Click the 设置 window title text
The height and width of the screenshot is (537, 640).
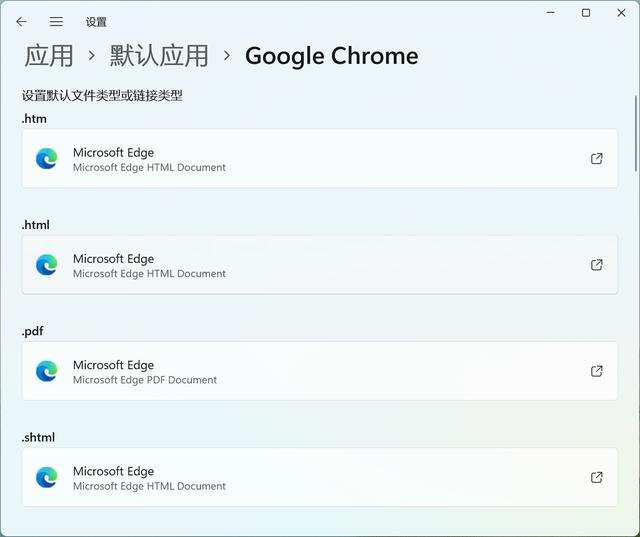[96, 22]
